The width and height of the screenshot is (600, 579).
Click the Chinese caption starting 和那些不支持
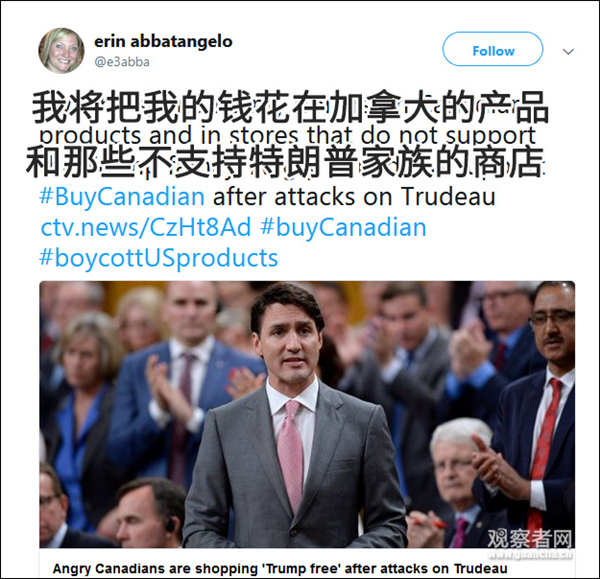click(x=285, y=161)
